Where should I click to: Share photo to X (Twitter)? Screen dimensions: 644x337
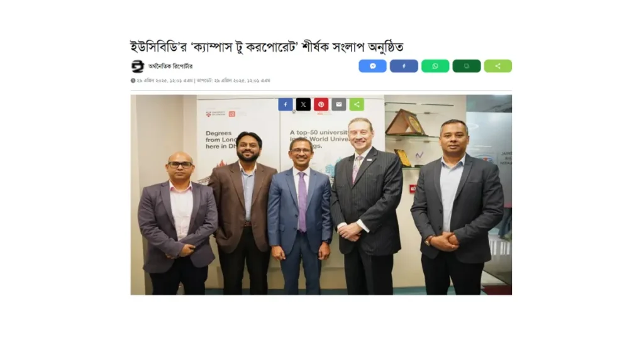click(x=303, y=104)
